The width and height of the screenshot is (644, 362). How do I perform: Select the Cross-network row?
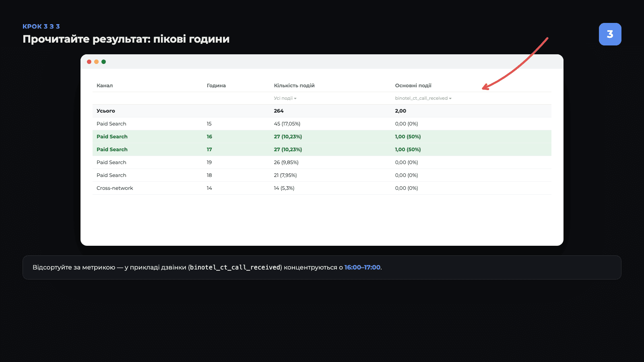click(322, 188)
